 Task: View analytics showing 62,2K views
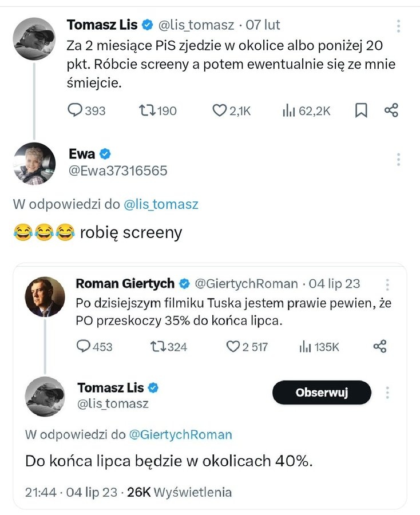pyautogui.click(x=289, y=110)
